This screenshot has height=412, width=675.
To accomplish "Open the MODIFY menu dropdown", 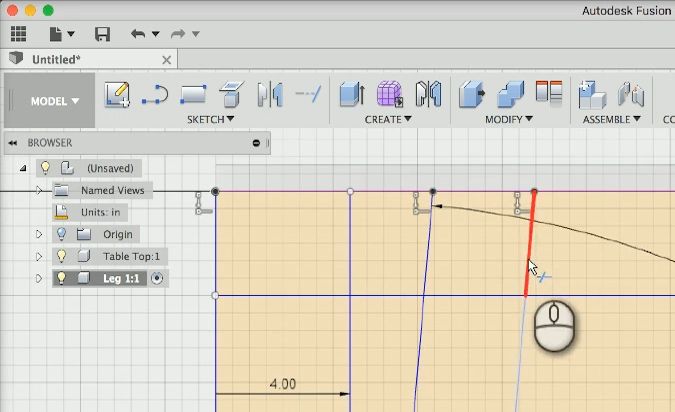I will click(x=509, y=120).
